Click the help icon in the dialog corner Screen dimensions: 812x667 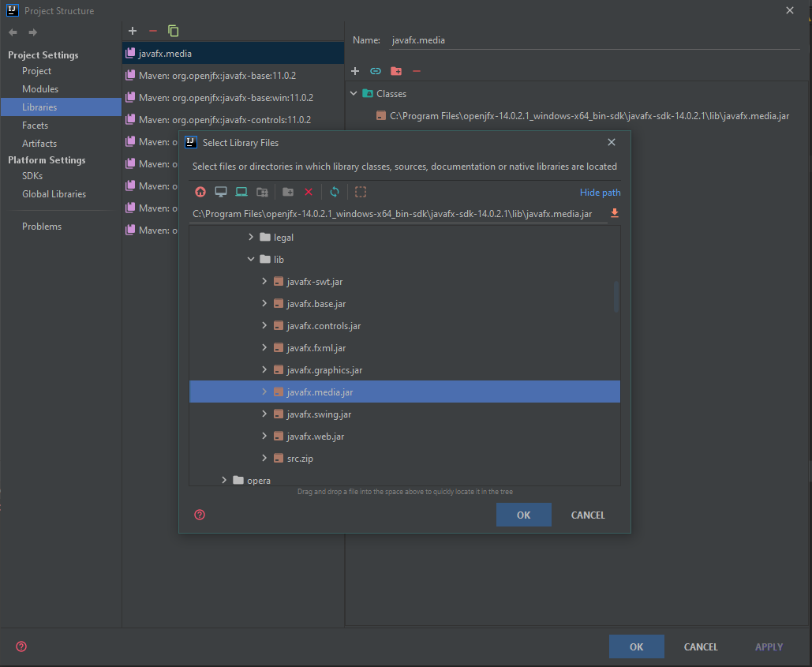(200, 515)
